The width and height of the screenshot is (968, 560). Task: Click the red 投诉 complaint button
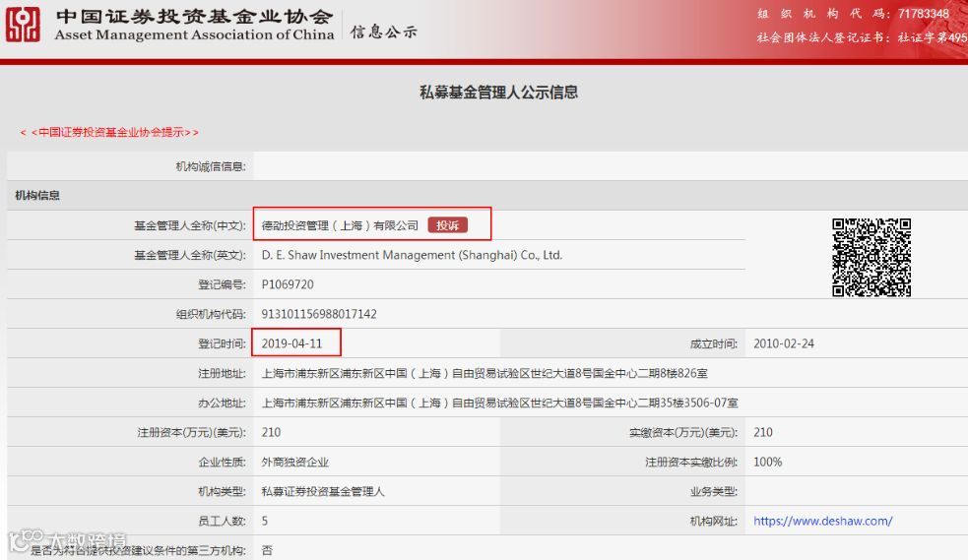pos(448,225)
